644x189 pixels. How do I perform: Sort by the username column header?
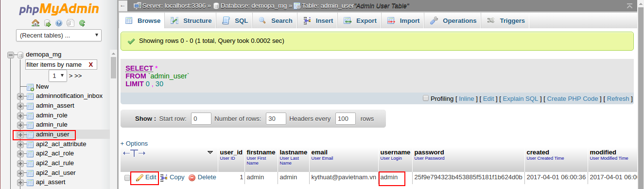(395, 152)
